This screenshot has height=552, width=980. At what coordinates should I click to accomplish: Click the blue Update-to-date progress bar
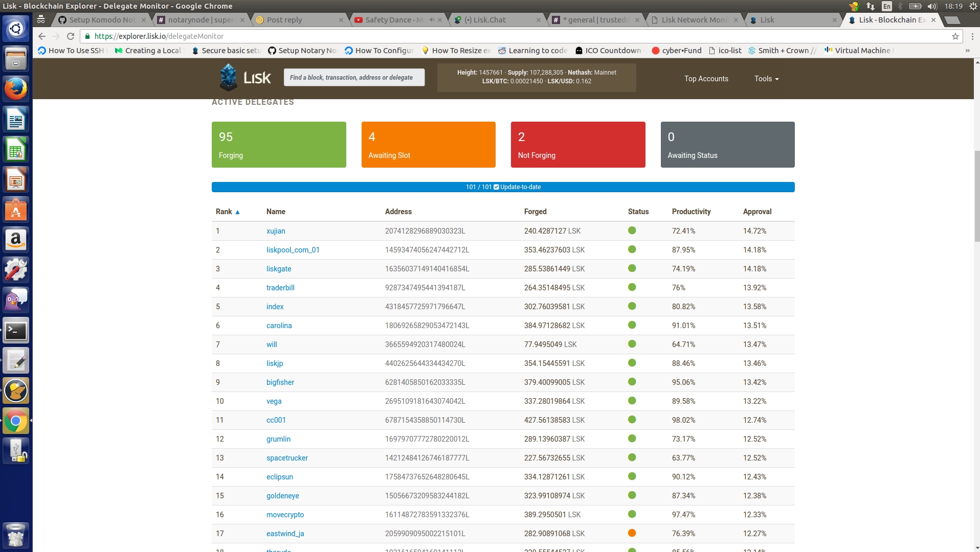coord(503,187)
